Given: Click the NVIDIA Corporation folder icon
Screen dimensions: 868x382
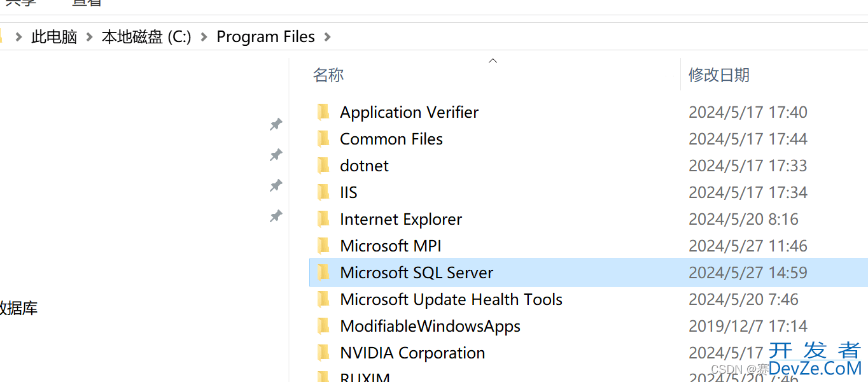Looking at the screenshot, I should 323,353.
